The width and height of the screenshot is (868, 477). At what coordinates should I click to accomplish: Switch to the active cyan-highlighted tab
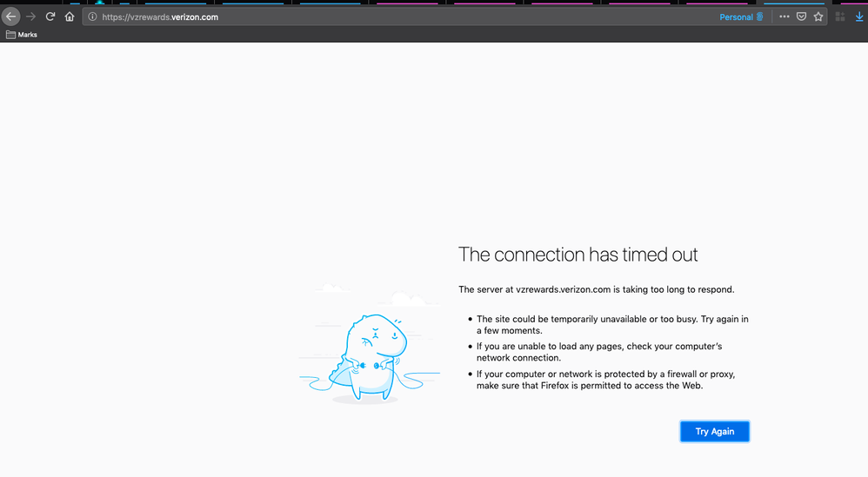coord(99,3)
